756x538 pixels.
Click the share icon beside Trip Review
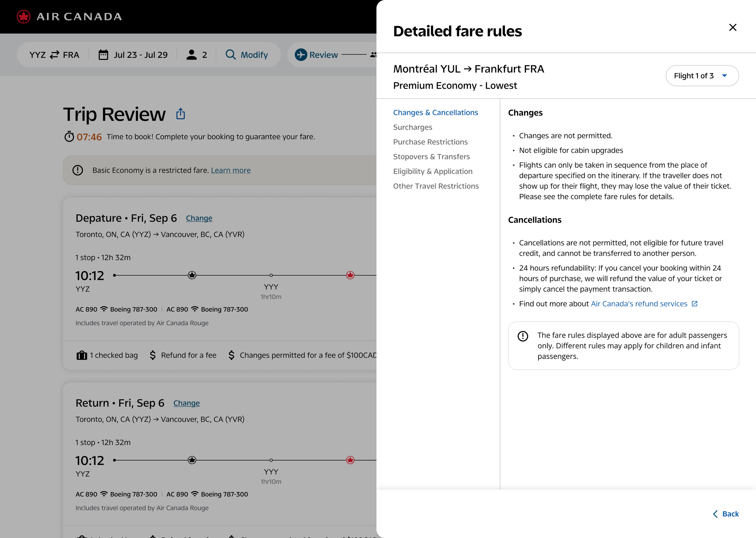click(181, 114)
